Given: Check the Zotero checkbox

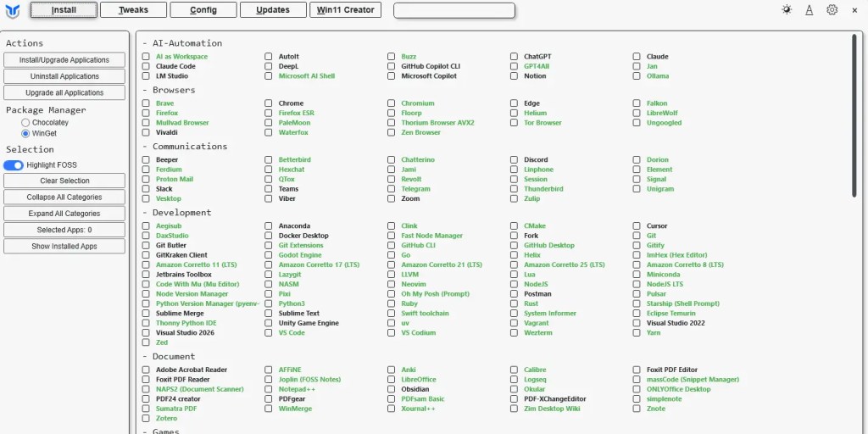Looking at the screenshot, I should click(x=146, y=419).
